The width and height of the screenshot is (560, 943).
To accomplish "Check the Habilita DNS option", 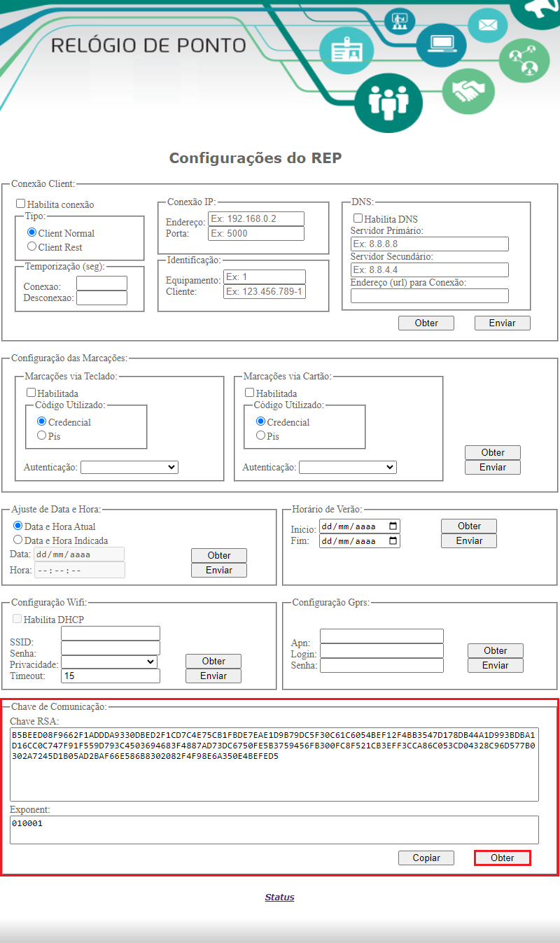I will [358, 218].
